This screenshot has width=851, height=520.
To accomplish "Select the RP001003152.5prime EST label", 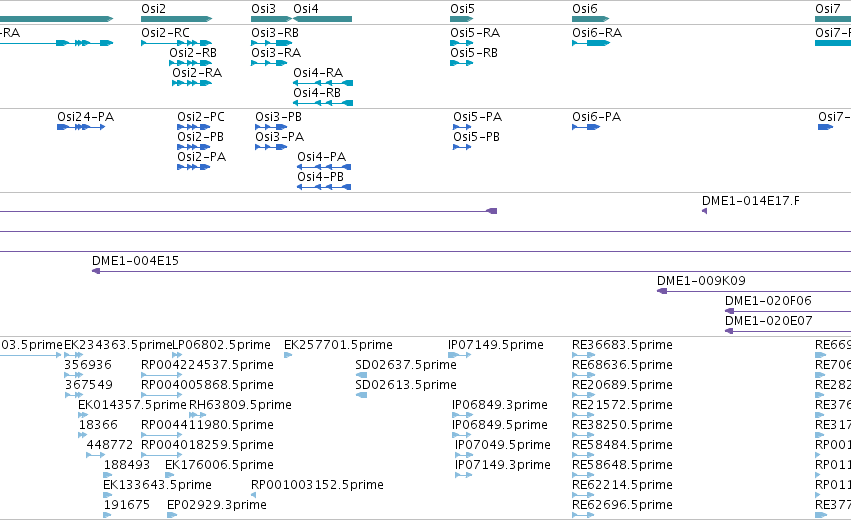I will 317,485.
